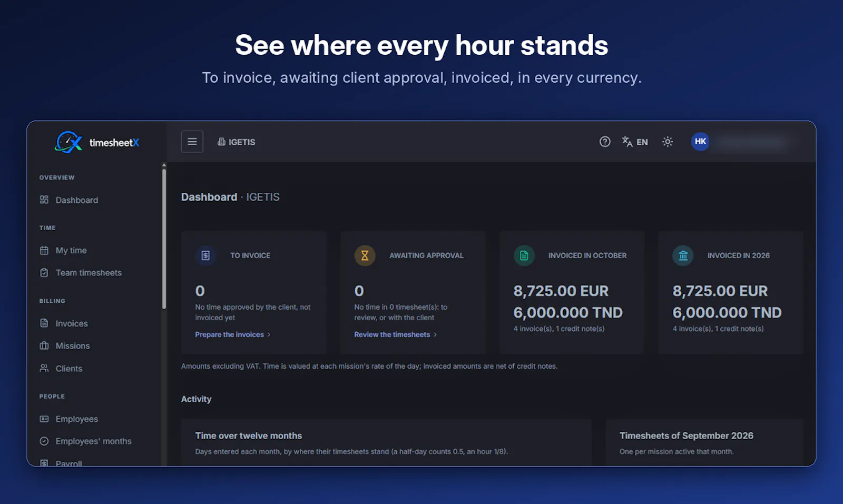Click the Missions briefcase icon
This screenshot has width=843, height=504.
pyautogui.click(x=44, y=345)
